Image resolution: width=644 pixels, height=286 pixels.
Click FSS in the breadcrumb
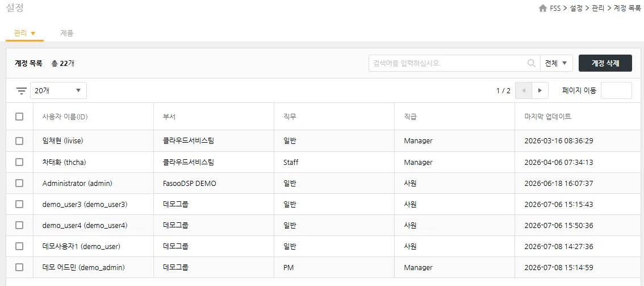click(555, 8)
